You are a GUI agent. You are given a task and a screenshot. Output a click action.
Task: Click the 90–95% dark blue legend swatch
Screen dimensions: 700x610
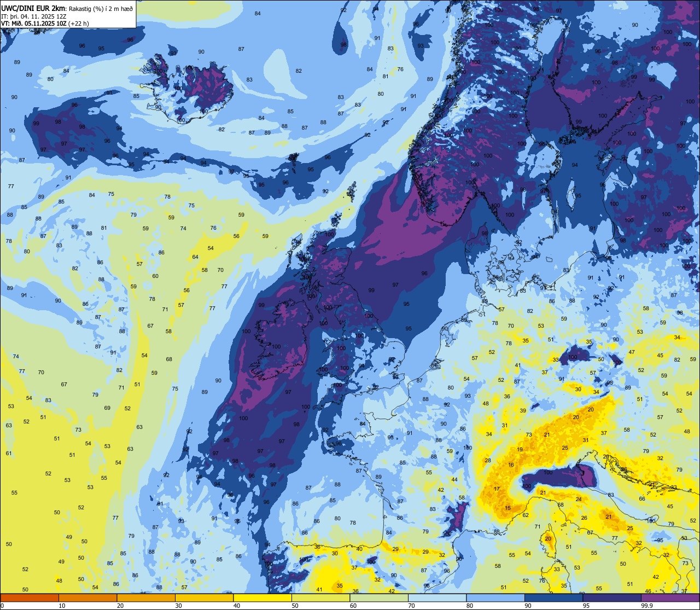[553, 597]
